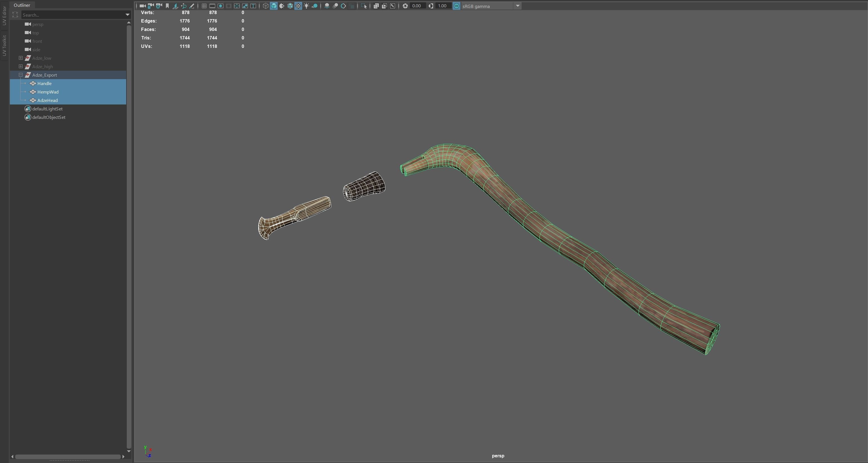Select the HempWad mesh in the Outliner
The width and height of the screenshot is (868, 463).
tap(48, 92)
